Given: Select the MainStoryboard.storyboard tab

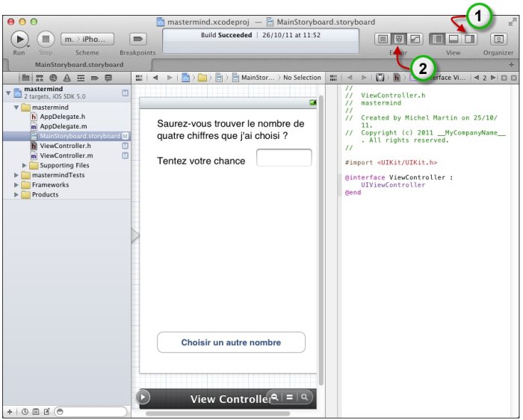Looking at the screenshot, I should 79,65.
